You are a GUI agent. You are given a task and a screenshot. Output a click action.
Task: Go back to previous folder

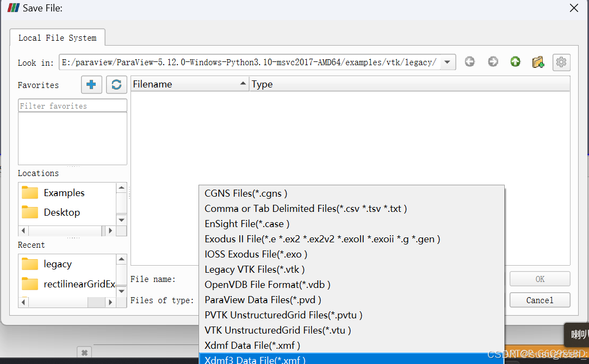(x=469, y=61)
